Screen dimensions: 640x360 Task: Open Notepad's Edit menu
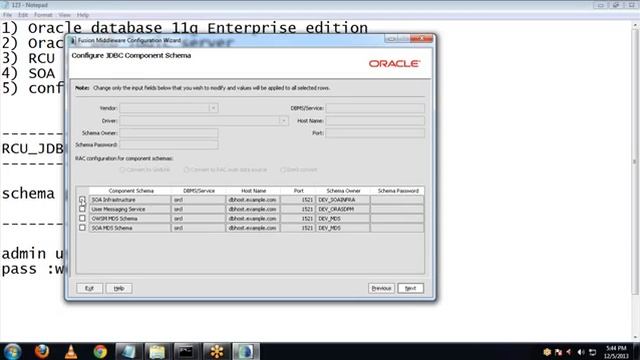point(23,15)
